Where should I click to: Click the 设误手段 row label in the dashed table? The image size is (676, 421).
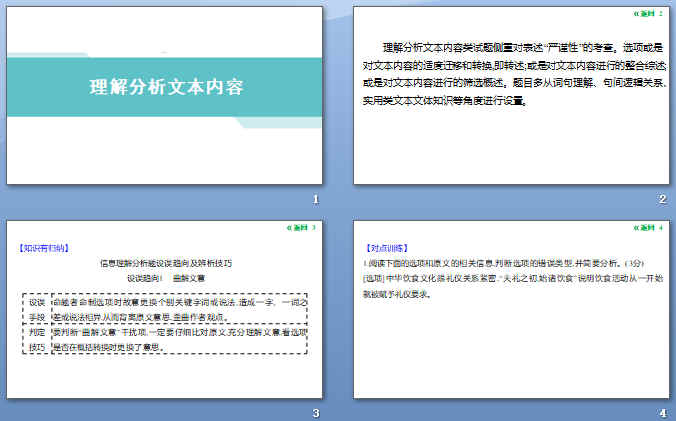(37, 307)
